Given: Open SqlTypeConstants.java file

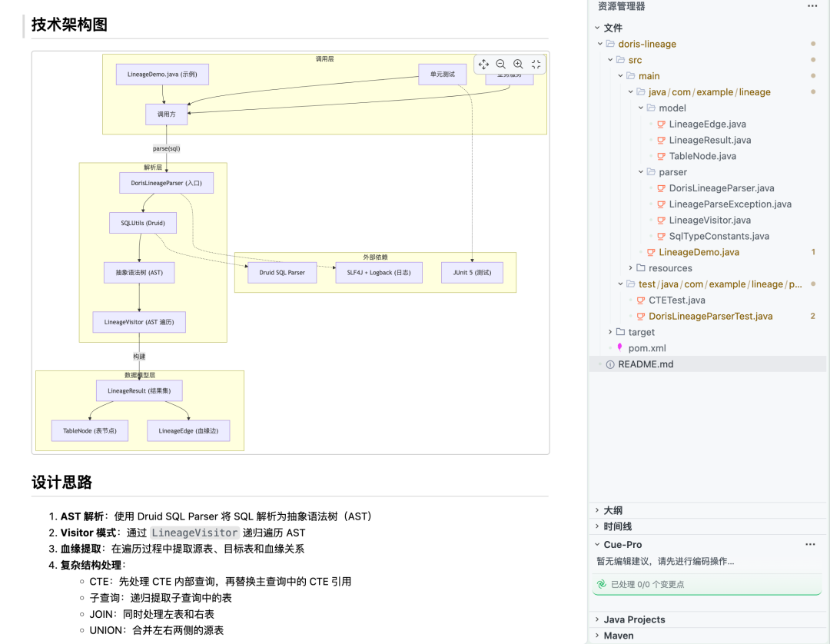Looking at the screenshot, I should (719, 237).
